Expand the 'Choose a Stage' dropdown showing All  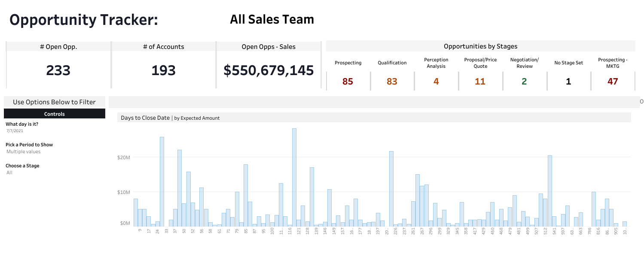pos(9,172)
